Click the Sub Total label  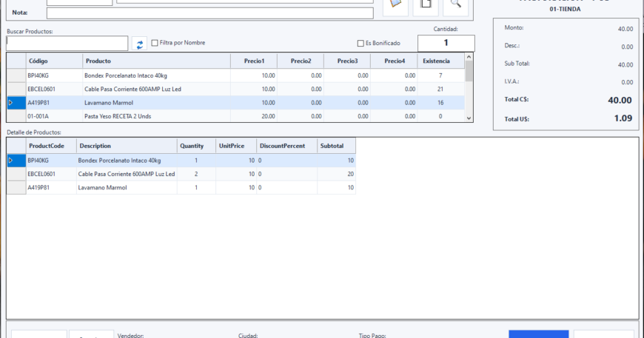(x=517, y=64)
